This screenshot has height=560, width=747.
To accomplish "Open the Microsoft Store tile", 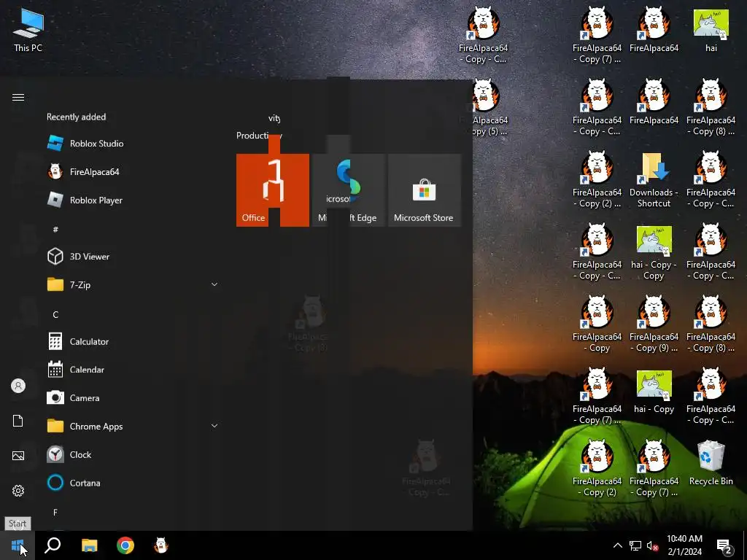I will (x=425, y=190).
